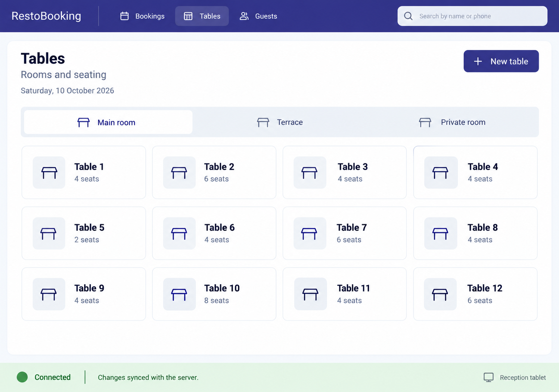Click the green Connected status dot
This screenshot has height=392, width=559.
(22, 377)
